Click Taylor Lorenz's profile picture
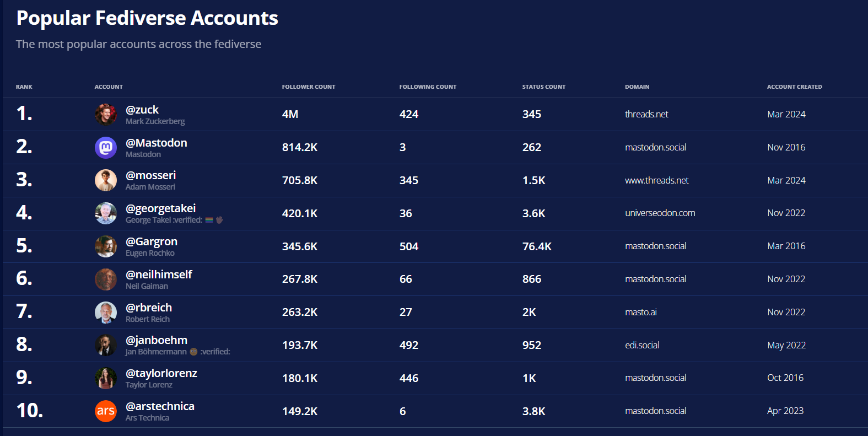This screenshot has height=436, width=868. (x=105, y=378)
